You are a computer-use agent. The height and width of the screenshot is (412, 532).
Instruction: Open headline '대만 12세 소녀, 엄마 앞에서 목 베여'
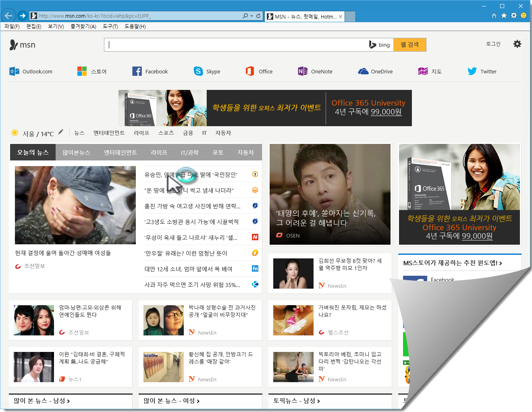point(188,269)
